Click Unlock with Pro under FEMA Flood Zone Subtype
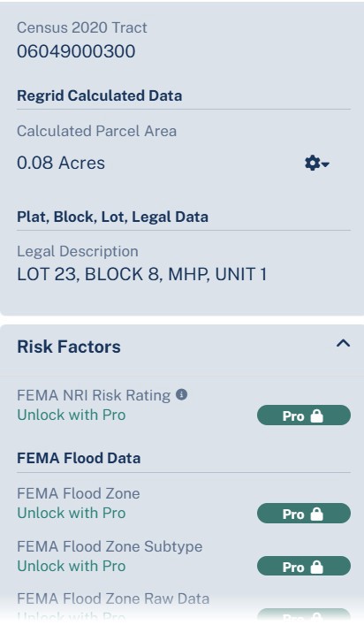The height and width of the screenshot is (625, 364). coord(72,566)
